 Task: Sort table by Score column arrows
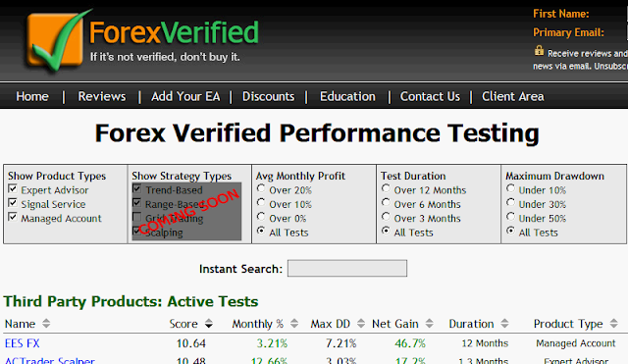[x=209, y=324]
